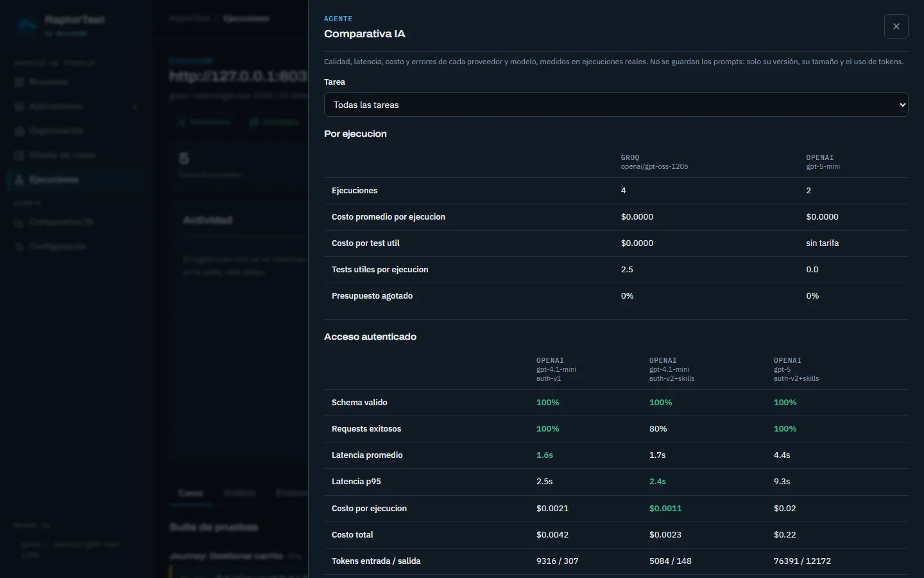Image resolution: width=924 pixels, height=578 pixels.
Task: Click the 'Acceso autenticado' section heading
Action: 370,337
